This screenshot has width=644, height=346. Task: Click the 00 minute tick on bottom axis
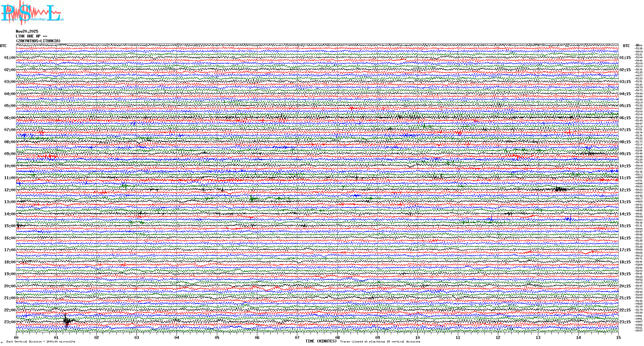pyautogui.click(x=16, y=337)
